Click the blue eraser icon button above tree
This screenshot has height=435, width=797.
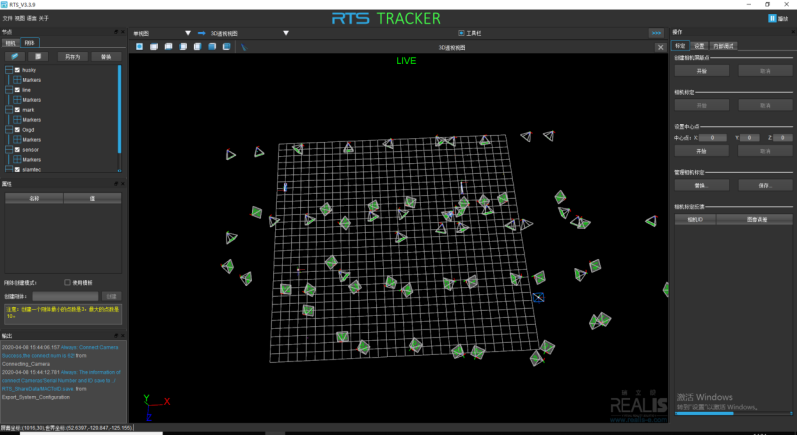(15, 56)
